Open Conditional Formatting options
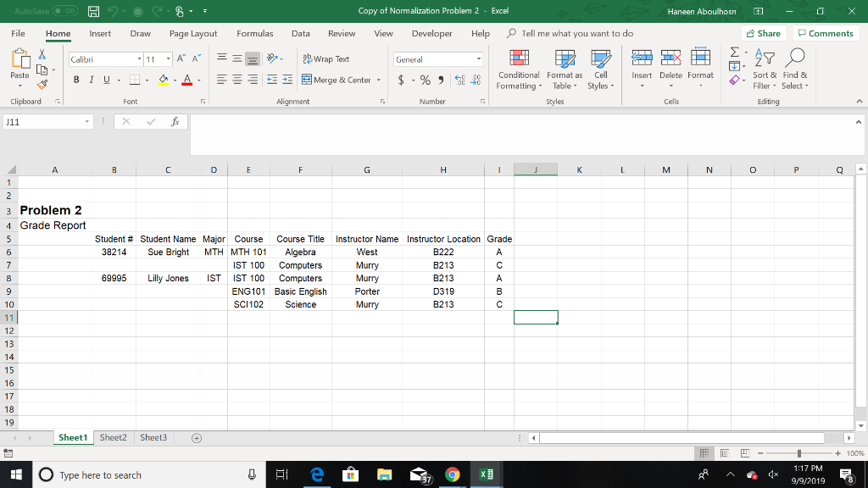 (519, 72)
